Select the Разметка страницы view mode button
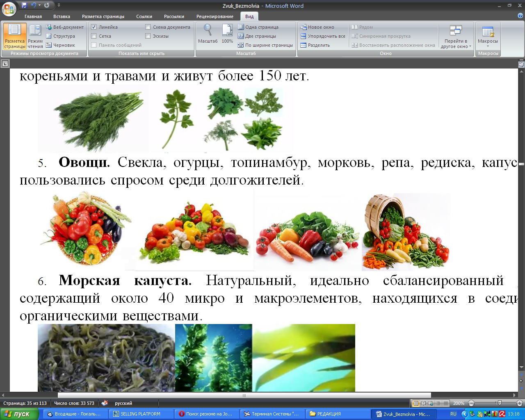Image resolution: width=525 pixels, height=420 pixels. tap(15, 36)
